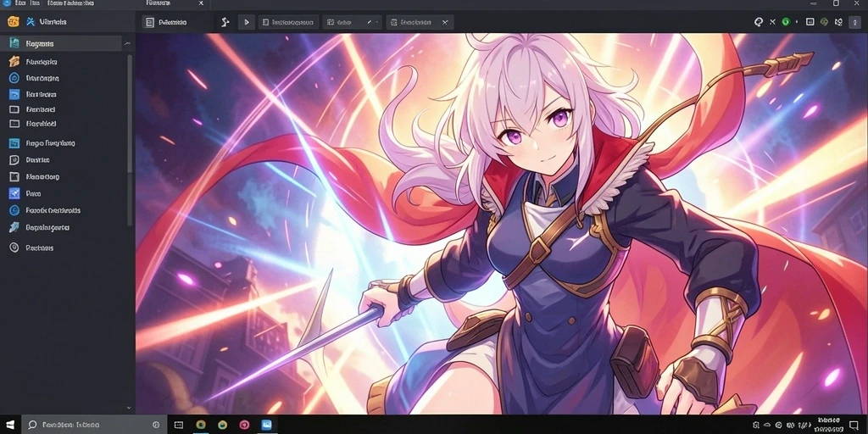
Task: Click the white loop icon in the top-right toolbar
Action: 759,22
